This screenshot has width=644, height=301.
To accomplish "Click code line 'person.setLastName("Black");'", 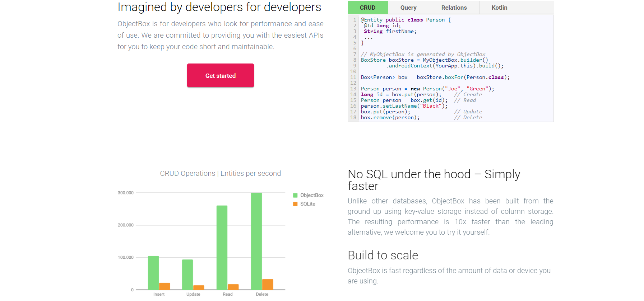I will [404, 106].
